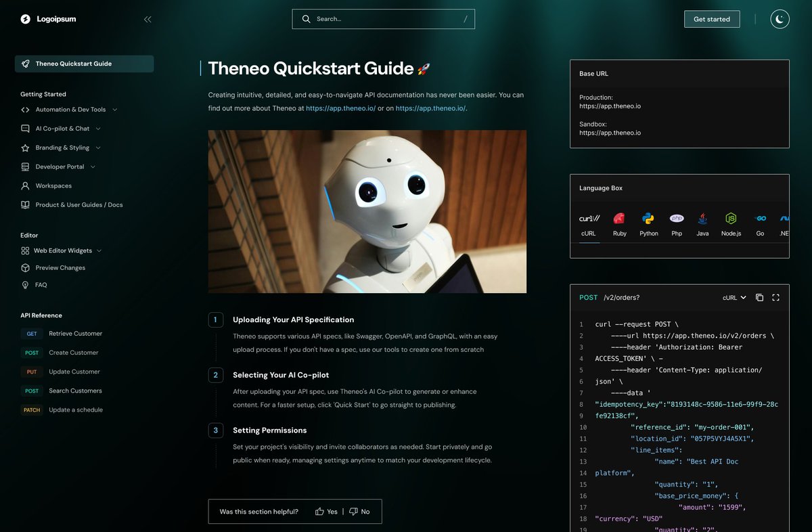Click the Developer Portal icon
Image resolution: width=812 pixels, height=532 pixels.
click(x=25, y=167)
